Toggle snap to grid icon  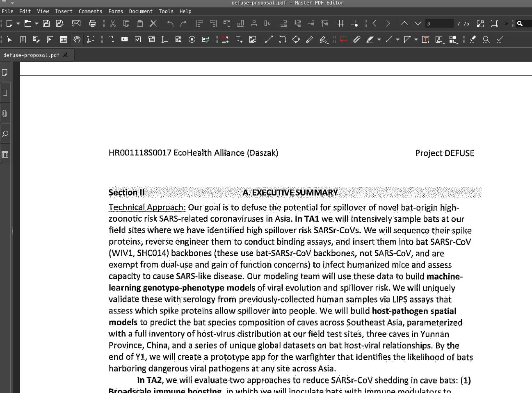(x=354, y=23)
